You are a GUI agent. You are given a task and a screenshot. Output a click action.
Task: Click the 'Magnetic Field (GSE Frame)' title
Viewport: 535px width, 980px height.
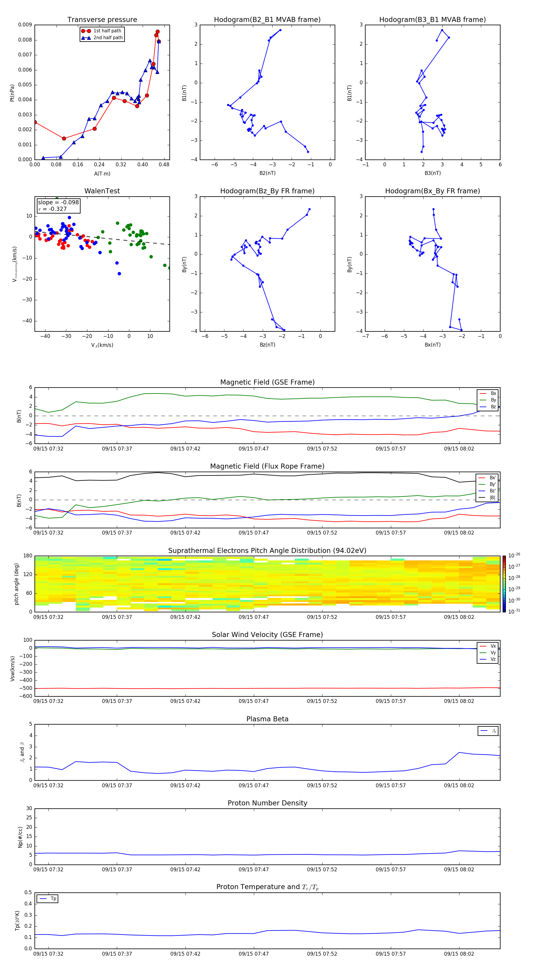(x=267, y=382)
